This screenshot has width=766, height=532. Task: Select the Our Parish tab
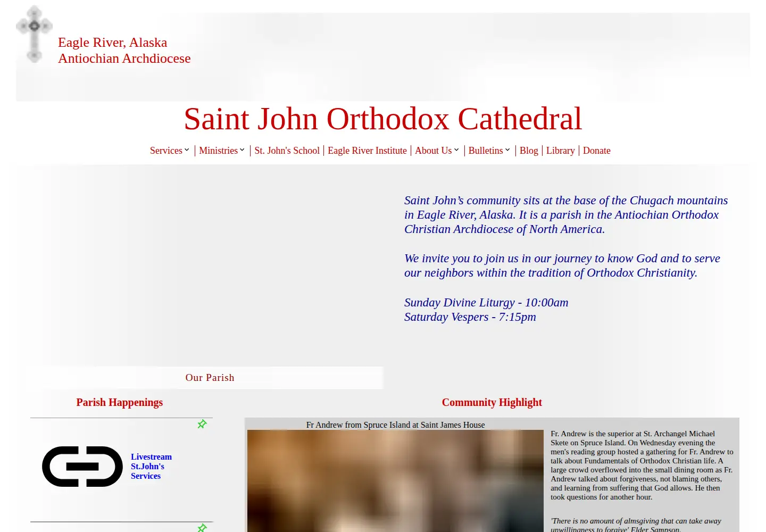pyautogui.click(x=210, y=378)
